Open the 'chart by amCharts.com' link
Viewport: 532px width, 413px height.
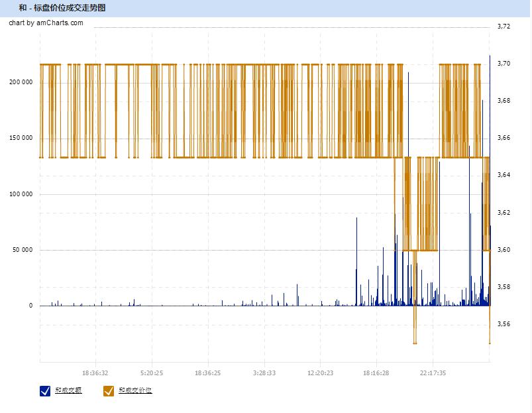46,23
